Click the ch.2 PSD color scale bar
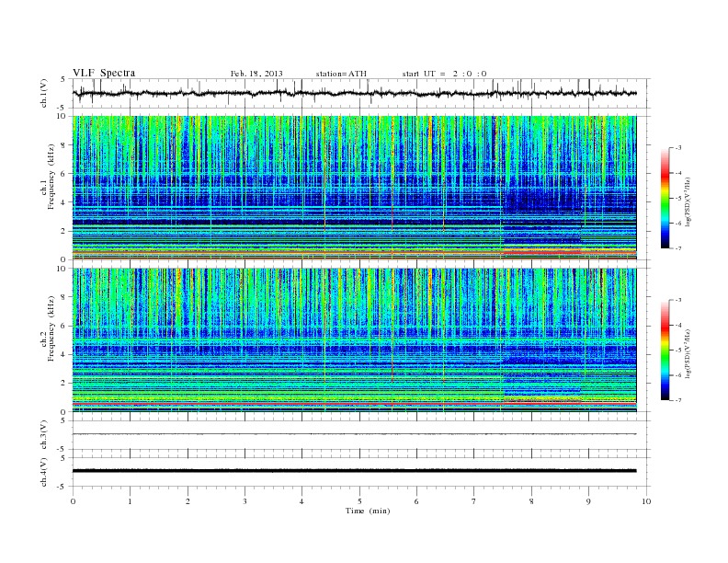Screen dimensions: 728x563 pyautogui.click(x=665, y=350)
